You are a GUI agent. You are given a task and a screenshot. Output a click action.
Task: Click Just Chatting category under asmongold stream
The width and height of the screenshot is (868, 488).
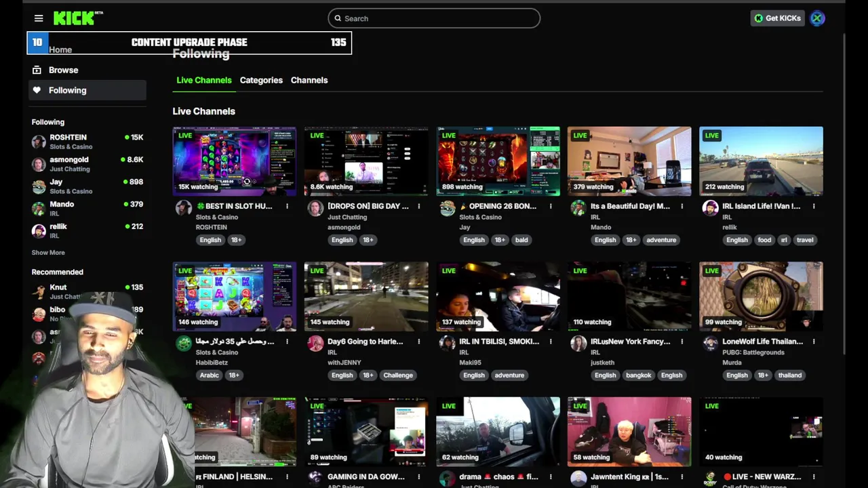347,217
